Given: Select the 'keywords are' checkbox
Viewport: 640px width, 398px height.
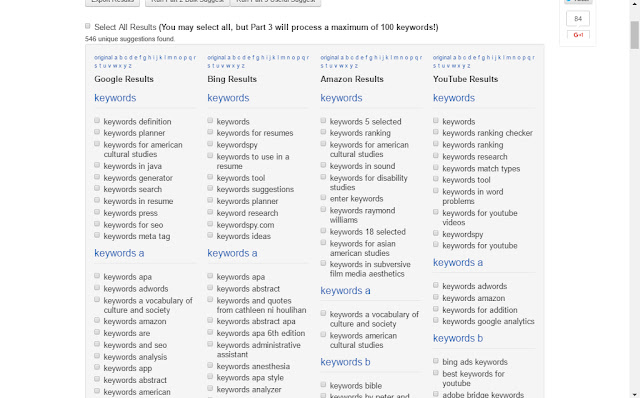Looking at the screenshot, I should coord(97,332).
